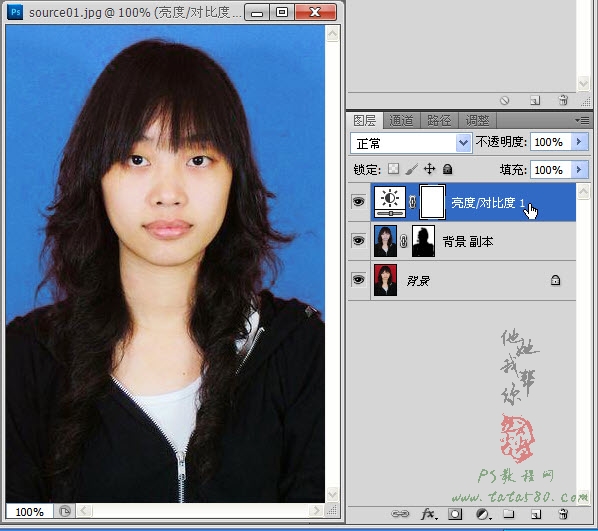
Task: Create new fill or adjustment layer
Action: coord(483,514)
